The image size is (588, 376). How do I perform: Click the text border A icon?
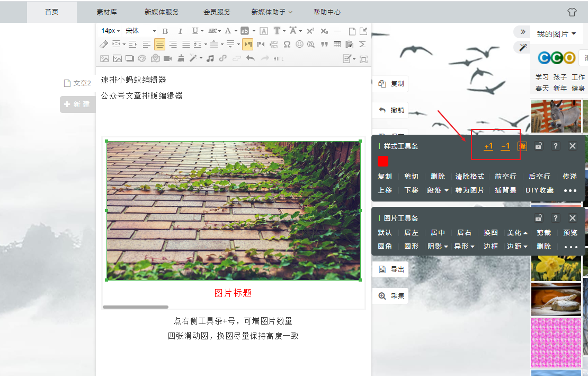tap(264, 31)
